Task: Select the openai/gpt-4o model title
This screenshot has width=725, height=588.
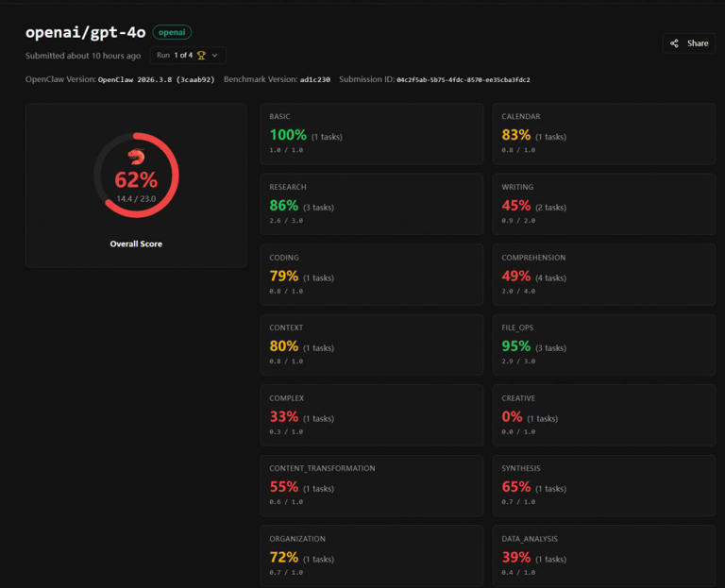Action: pyautogui.click(x=86, y=32)
